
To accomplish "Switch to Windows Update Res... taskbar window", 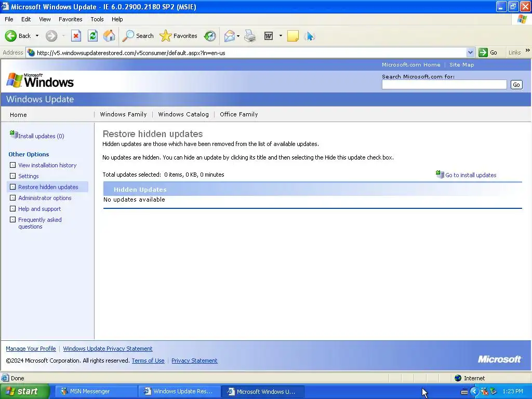I will tap(179, 391).
